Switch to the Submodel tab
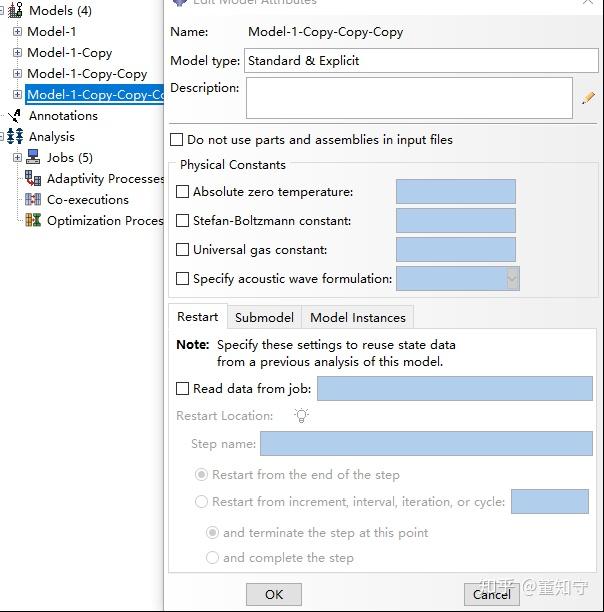 264,317
